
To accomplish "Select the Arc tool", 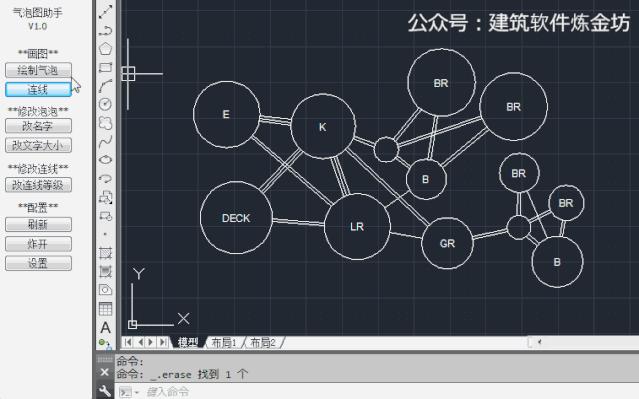I will tap(105, 86).
